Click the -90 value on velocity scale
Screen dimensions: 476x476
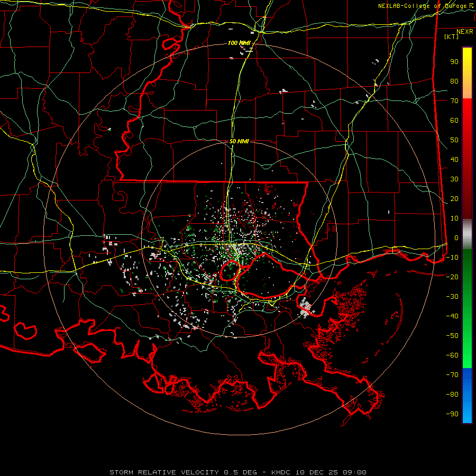452,414
